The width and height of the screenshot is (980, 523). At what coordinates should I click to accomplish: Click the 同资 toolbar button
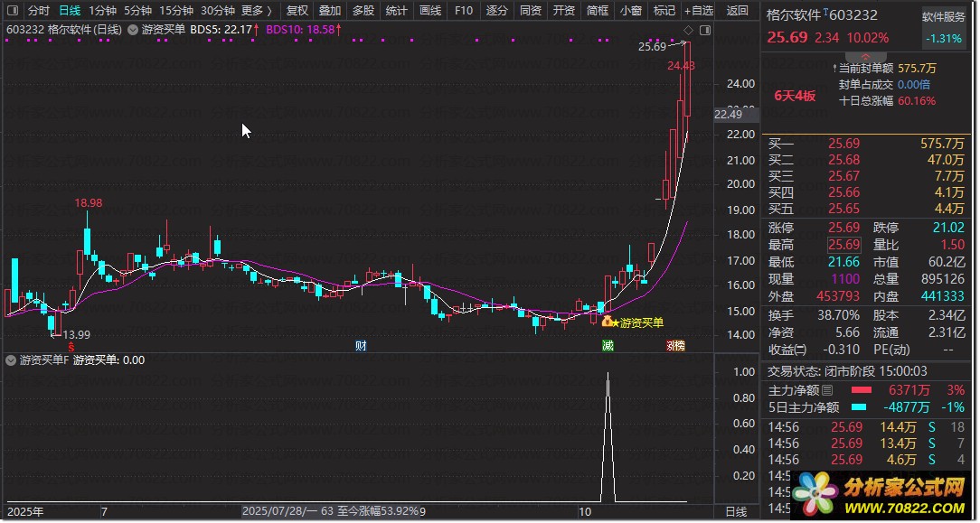531,11
